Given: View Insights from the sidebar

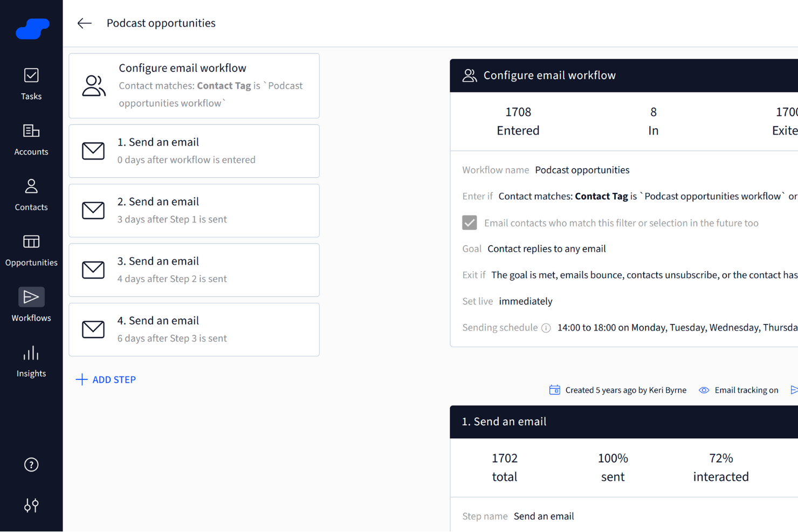Looking at the screenshot, I should tap(31, 361).
